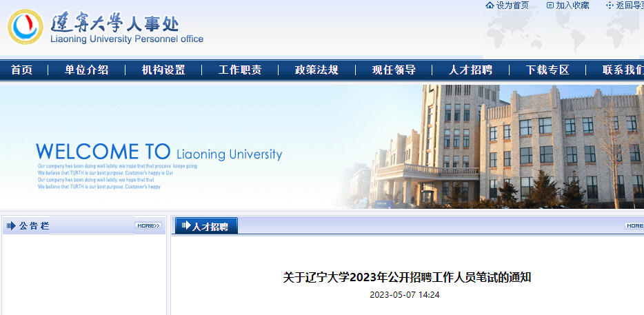
Task: Click the arrow icon on the 人才招聘 tab
Action: coord(186,225)
